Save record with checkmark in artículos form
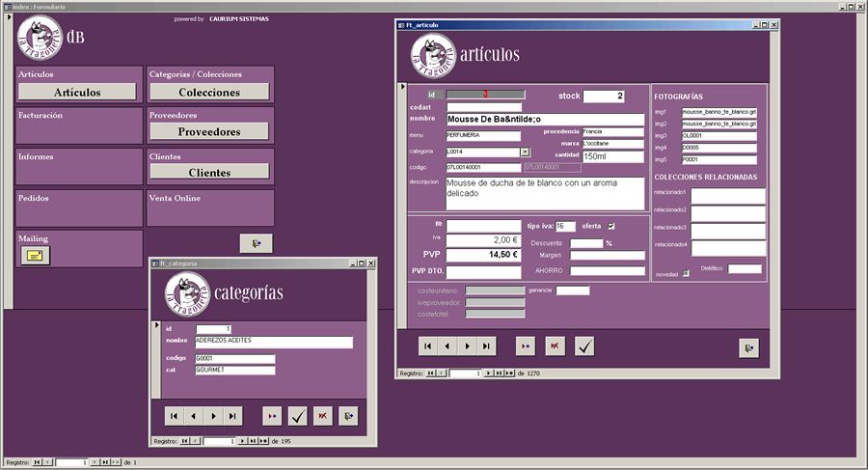Image resolution: width=868 pixels, height=470 pixels. [x=584, y=346]
